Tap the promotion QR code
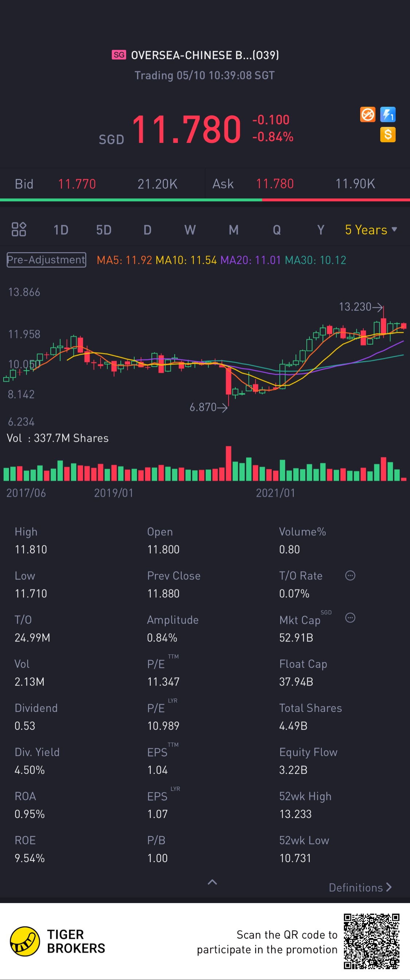The height and width of the screenshot is (980, 410). coord(371,941)
